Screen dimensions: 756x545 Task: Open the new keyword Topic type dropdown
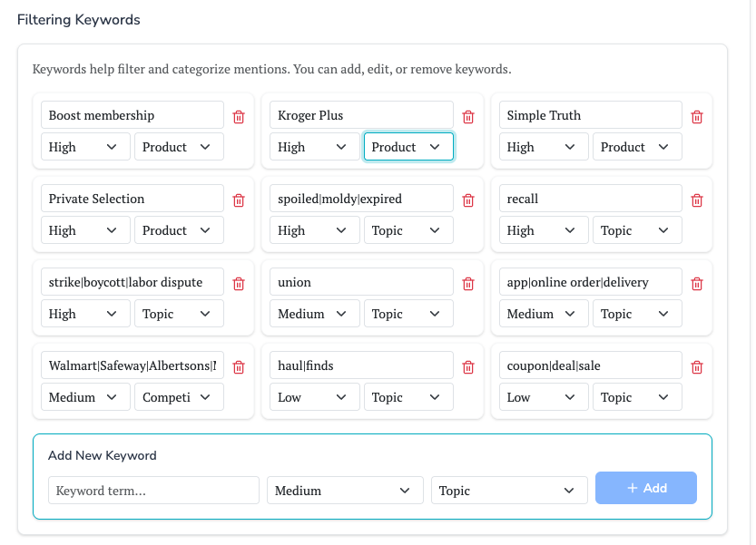click(x=507, y=491)
